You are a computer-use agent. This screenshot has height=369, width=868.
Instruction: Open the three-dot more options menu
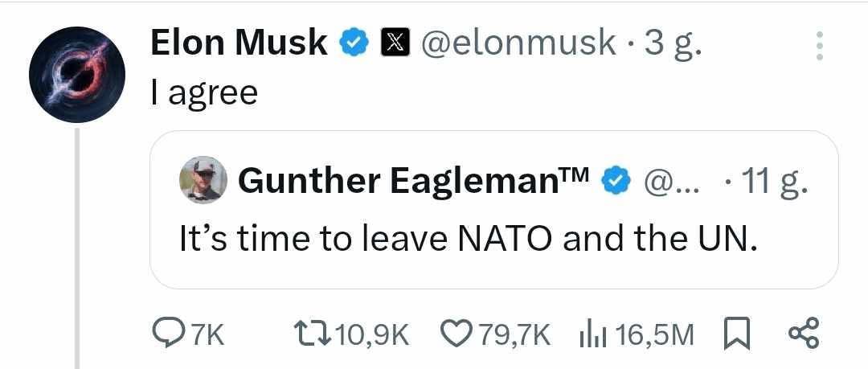click(x=819, y=47)
